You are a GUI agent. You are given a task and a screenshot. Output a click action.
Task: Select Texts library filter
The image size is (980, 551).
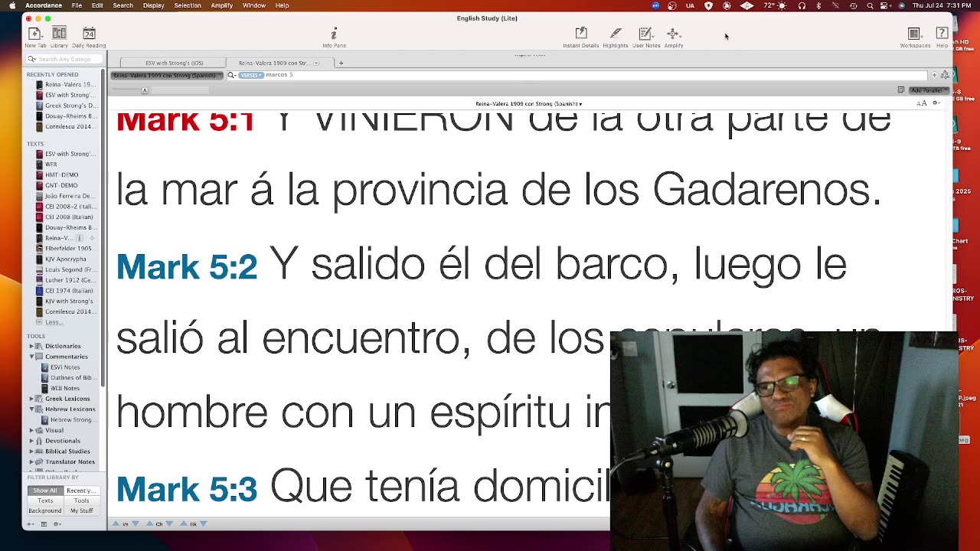tap(44, 500)
